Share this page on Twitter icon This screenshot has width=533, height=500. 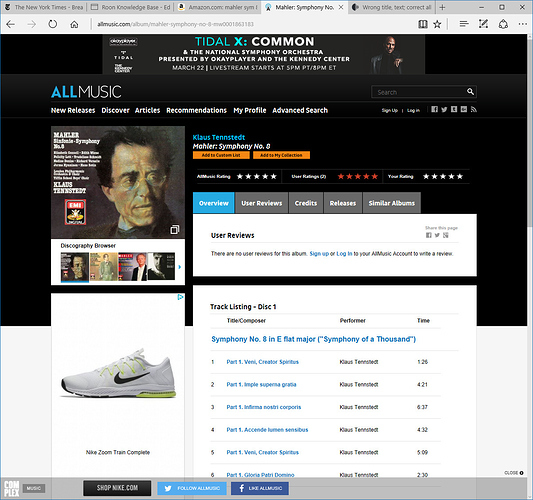coord(437,235)
